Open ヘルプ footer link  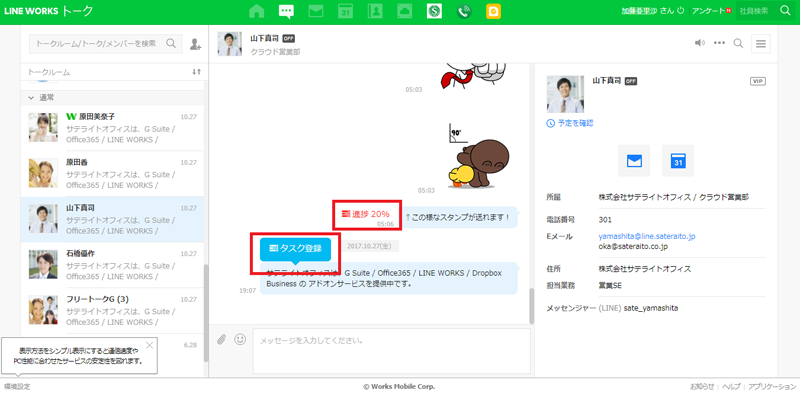point(731,387)
